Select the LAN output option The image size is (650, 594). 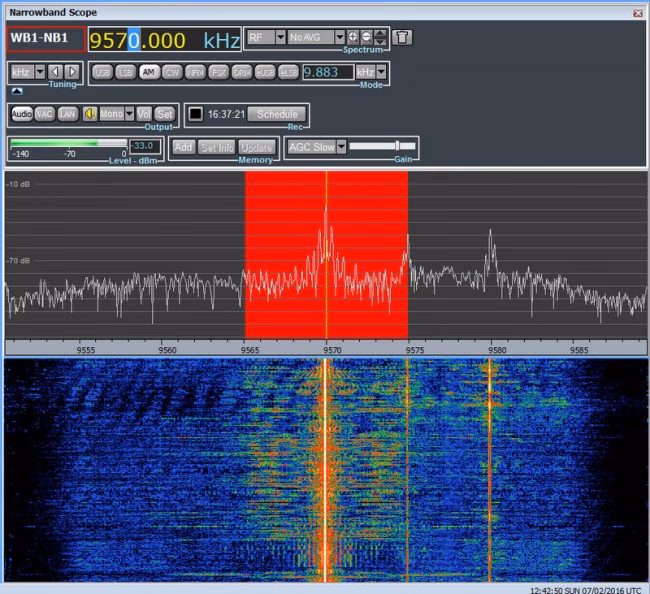pyautogui.click(x=67, y=114)
